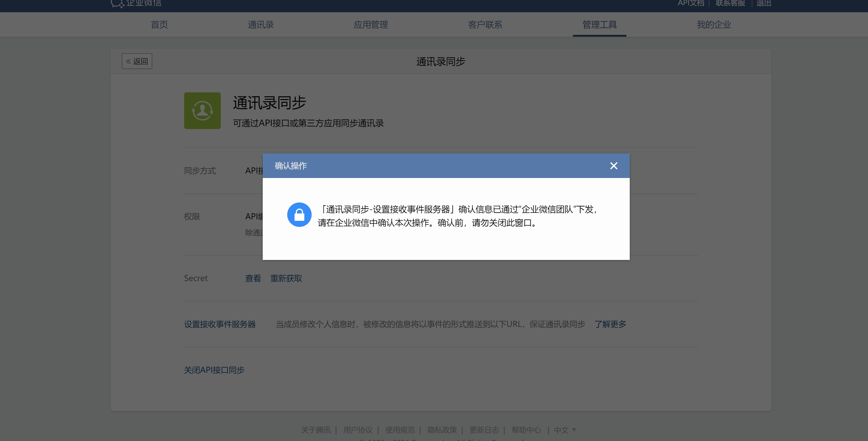
Task: Open the 我的企业 tab
Action: 714,24
